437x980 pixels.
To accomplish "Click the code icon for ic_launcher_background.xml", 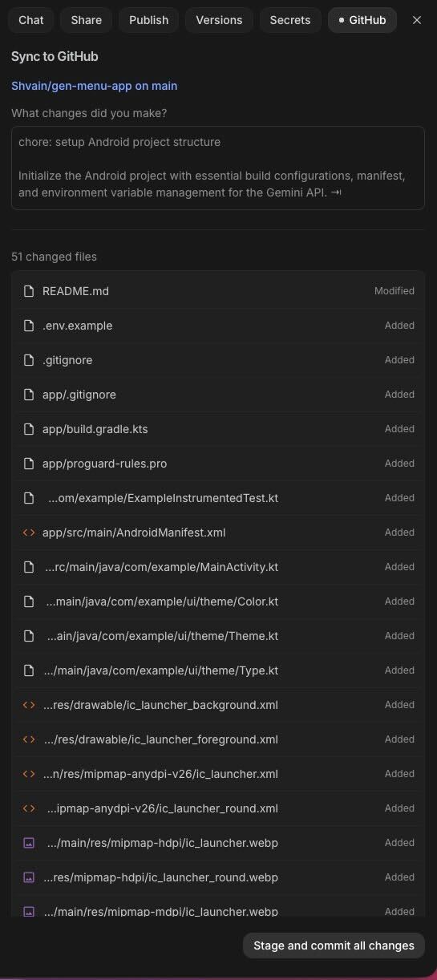I will tap(29, 705).
